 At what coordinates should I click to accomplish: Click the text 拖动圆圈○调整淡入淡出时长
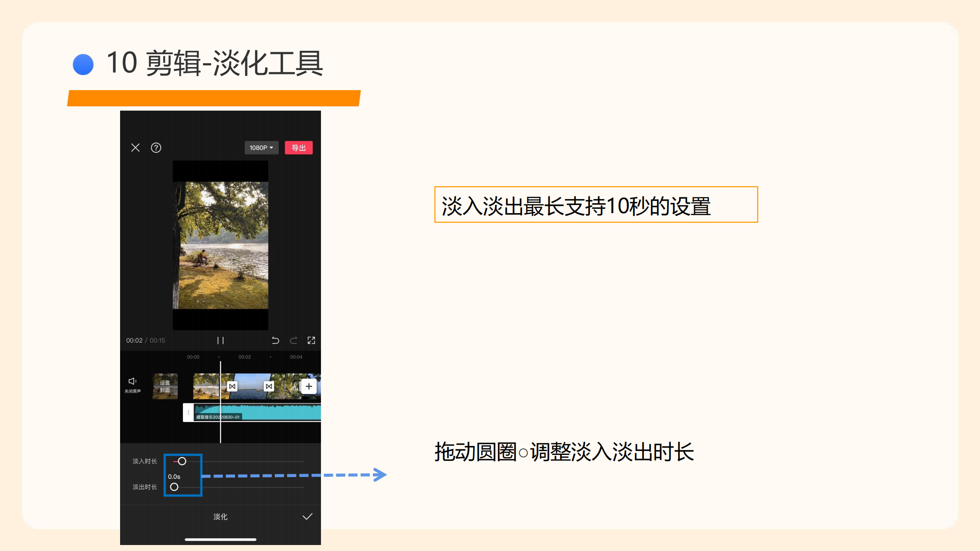564,452
